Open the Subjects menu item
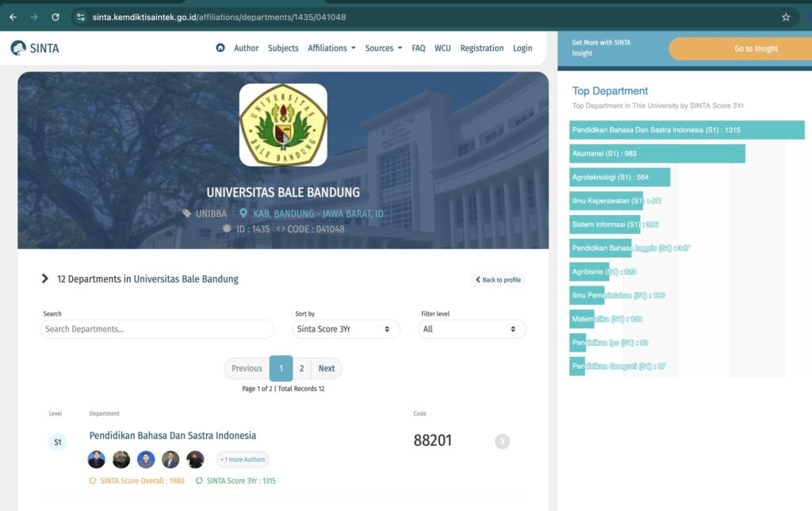This screenshot has width=812, height=511. coord(283,48)
